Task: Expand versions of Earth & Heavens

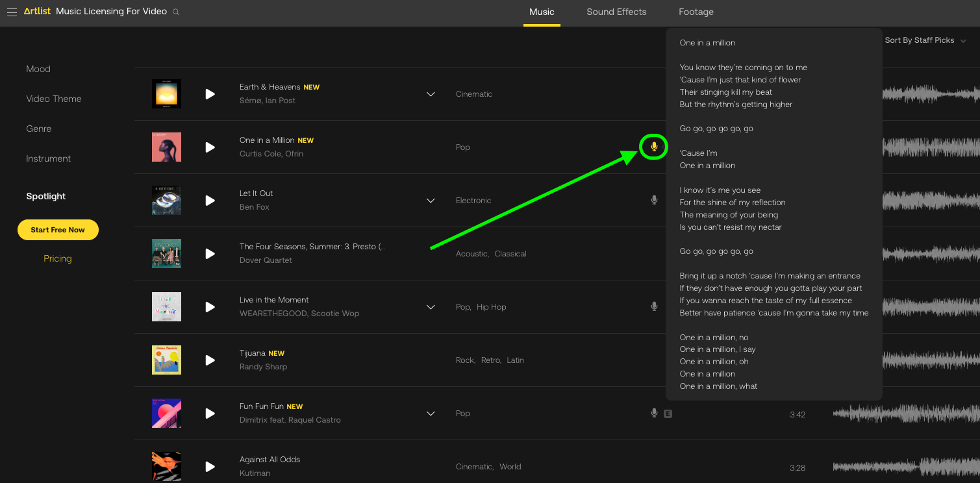Action: tap(431, 94)
